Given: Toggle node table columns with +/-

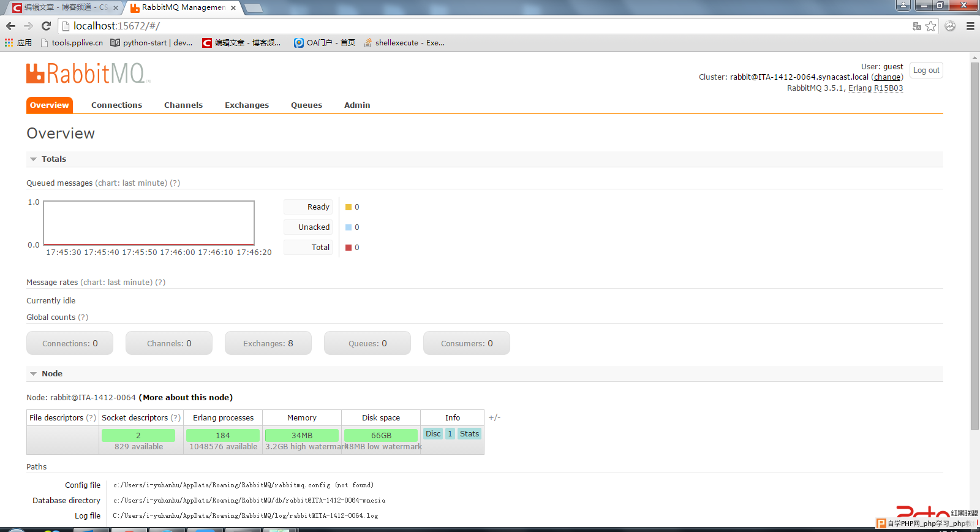Looking at the screenshot, I should point(494,417).
